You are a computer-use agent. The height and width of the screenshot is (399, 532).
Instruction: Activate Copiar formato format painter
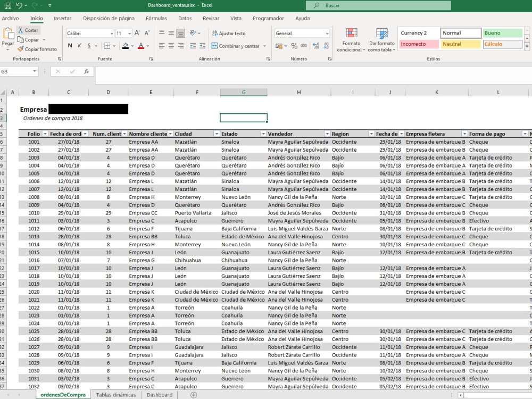(x=37, y=49)
